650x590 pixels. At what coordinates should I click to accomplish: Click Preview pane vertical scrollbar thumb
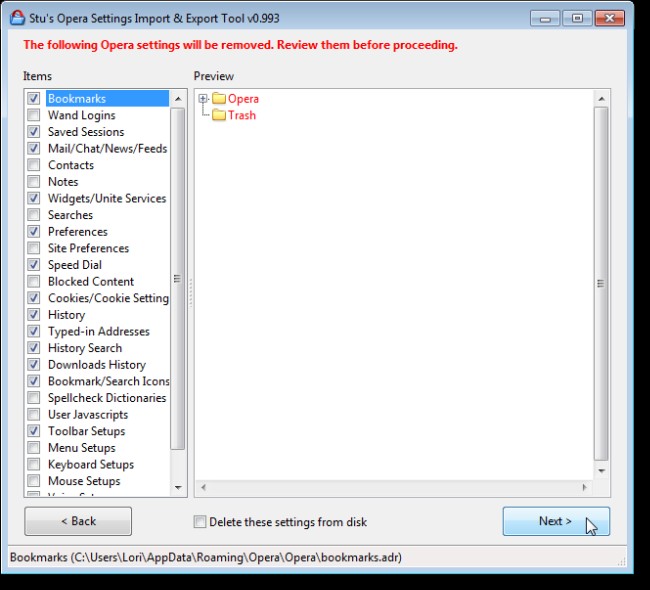(x=601, y=284)
